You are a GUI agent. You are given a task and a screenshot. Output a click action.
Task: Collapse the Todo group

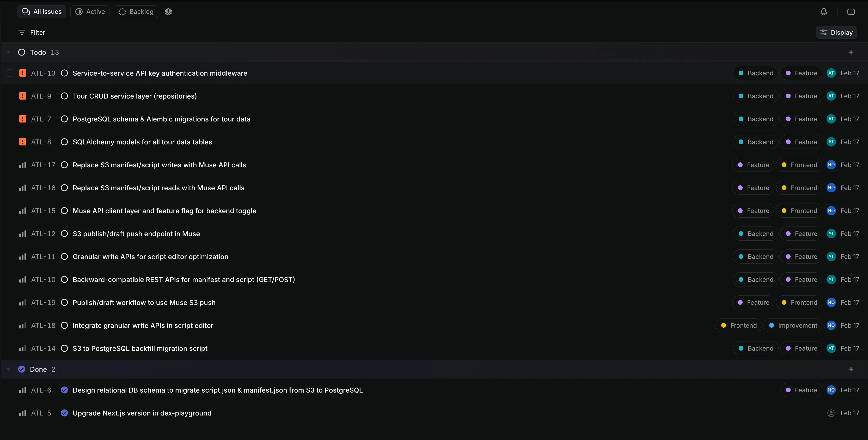coord(9,52)
